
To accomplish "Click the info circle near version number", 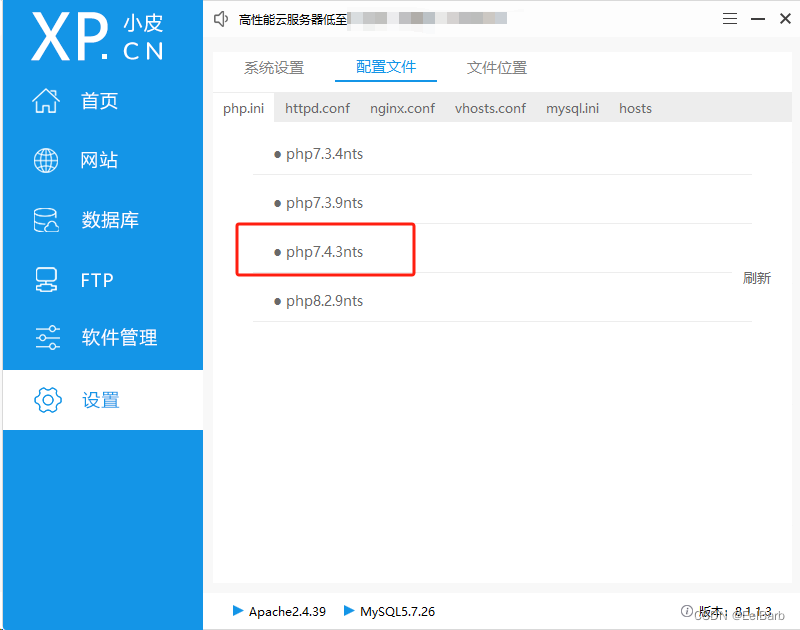I will [x=687, y=611].
